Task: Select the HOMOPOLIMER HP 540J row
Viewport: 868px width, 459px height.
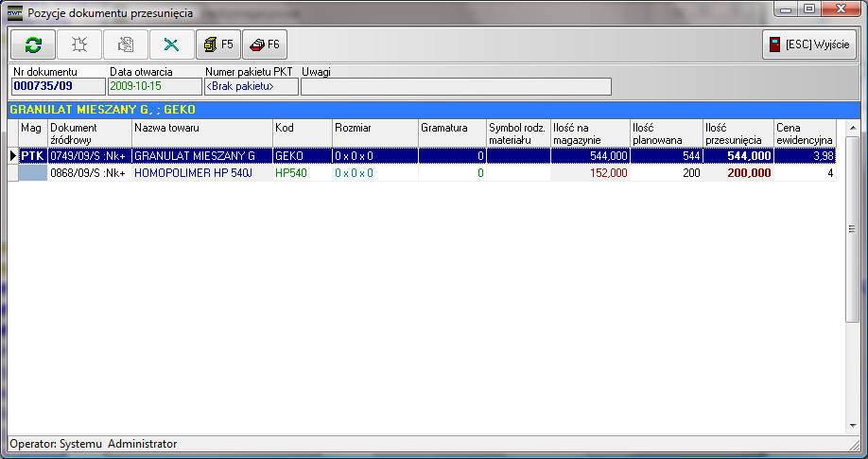Action: coord(201,173)
